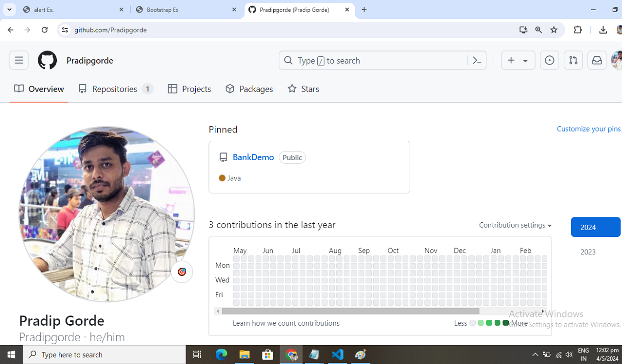
Task: Click the darkest green contribution legend square
Action: [x=505, y=323]
